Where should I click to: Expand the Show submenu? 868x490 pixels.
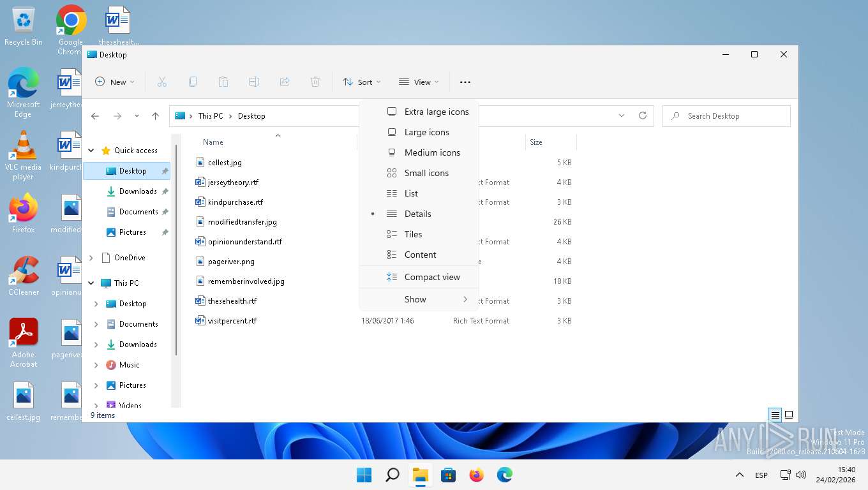point(419,299)
